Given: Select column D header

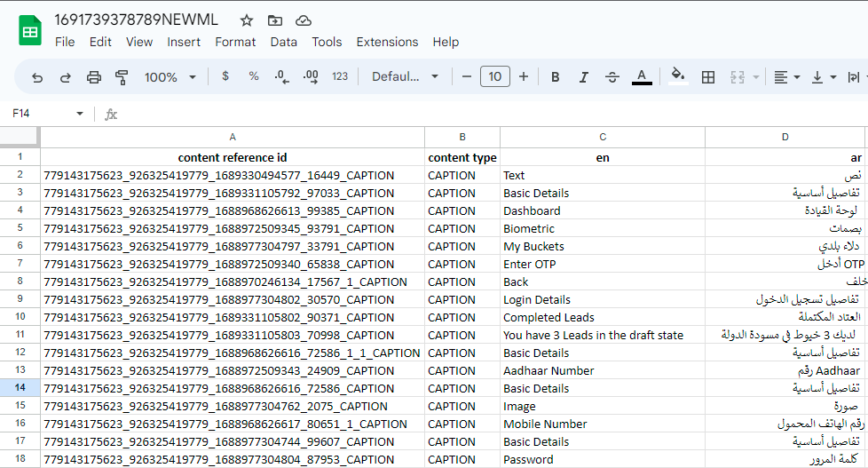Looking at the screenshot, I should tap(785, 137).
